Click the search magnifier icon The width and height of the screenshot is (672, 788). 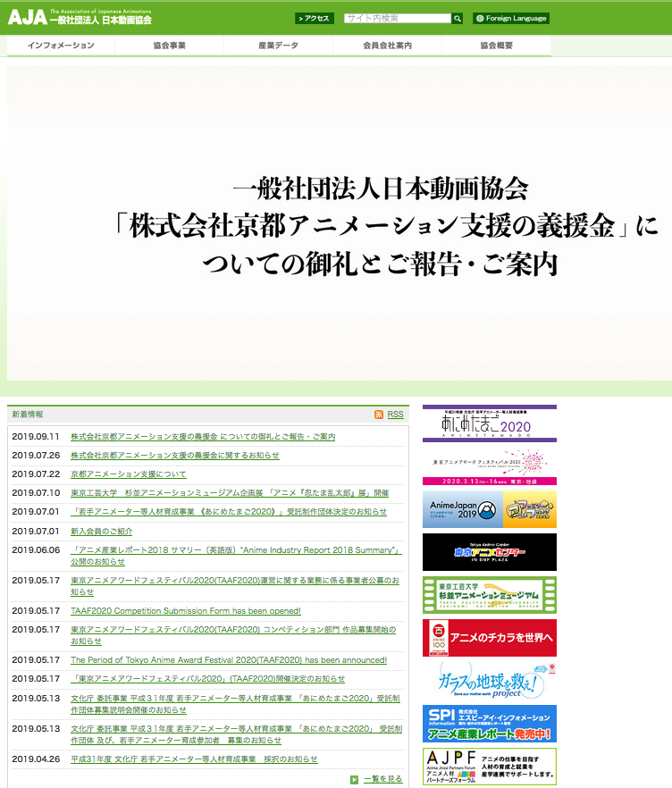[x=457, y=19]
